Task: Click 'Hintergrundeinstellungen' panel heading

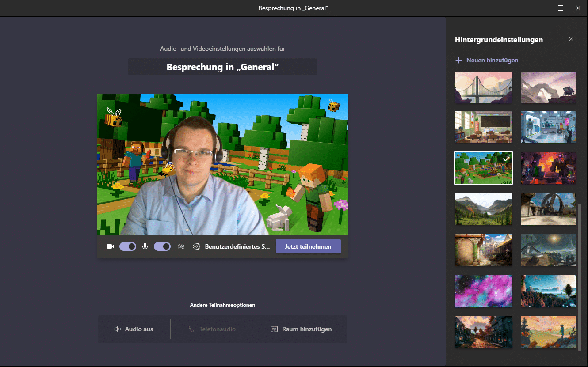Action: (x=499, y=40)
